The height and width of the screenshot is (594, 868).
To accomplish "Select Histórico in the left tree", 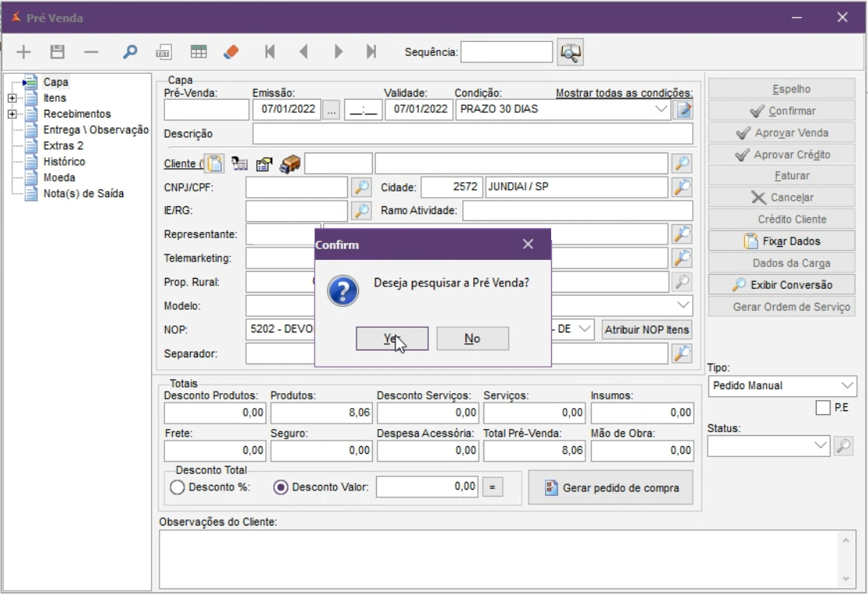I will click(x=64, y=161).
